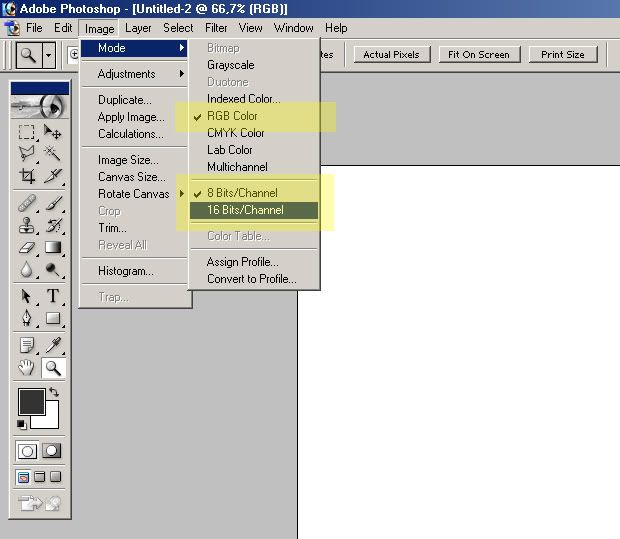Click the Fit On Screen button
Screen dimensions: 620x539
pos(479,55)
